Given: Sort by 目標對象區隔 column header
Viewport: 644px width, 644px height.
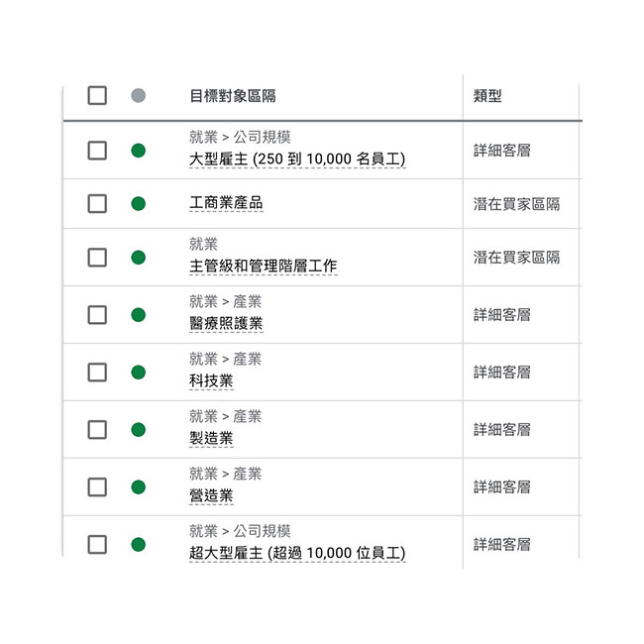Looking at the screenshot, I should tap(233, 96).
